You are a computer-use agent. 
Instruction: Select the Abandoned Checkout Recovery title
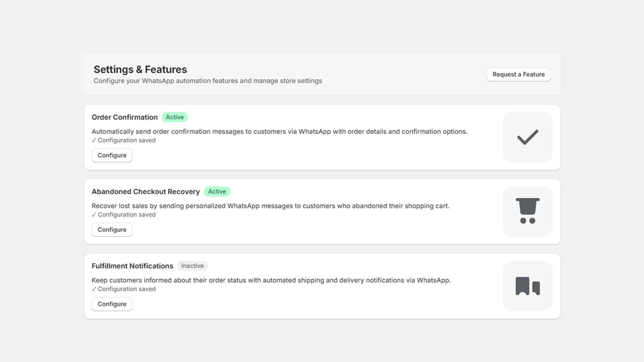click(146, 191)
